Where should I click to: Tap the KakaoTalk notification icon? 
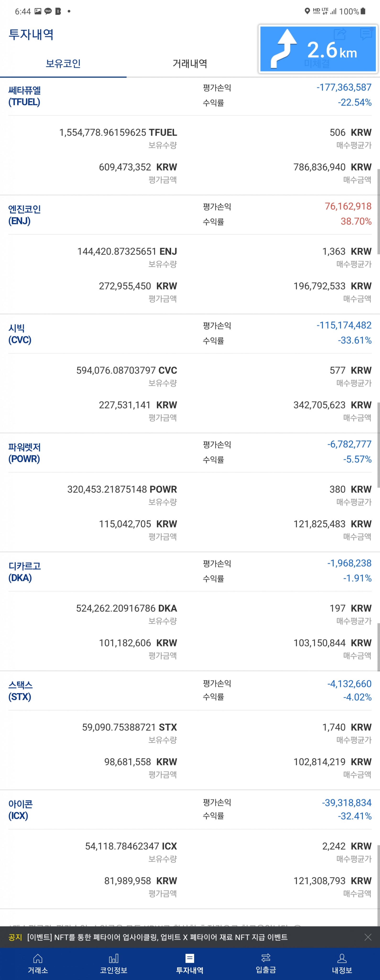48,11
